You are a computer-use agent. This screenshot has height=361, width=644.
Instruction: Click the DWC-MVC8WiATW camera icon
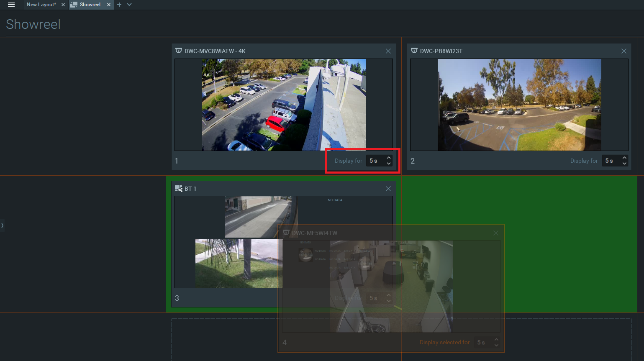[x=179, y=51]
